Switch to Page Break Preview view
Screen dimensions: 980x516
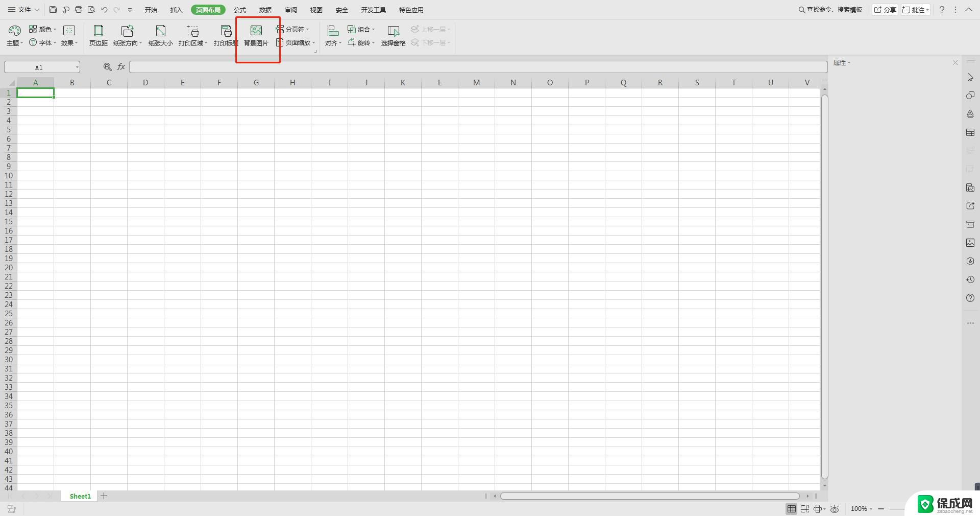805,509
